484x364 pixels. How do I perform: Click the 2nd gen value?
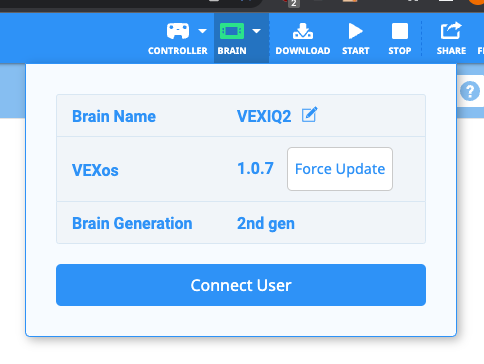[266, 223]
